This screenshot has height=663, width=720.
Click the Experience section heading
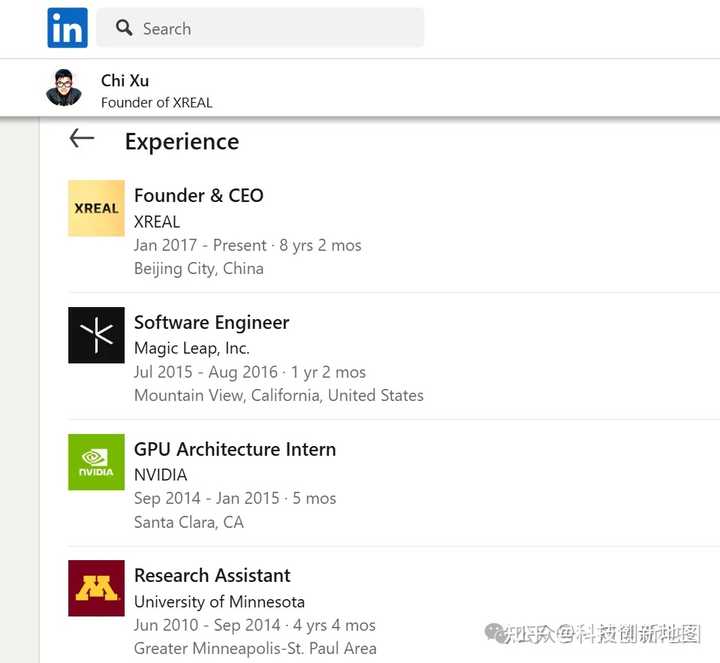(x=182, y=142)
